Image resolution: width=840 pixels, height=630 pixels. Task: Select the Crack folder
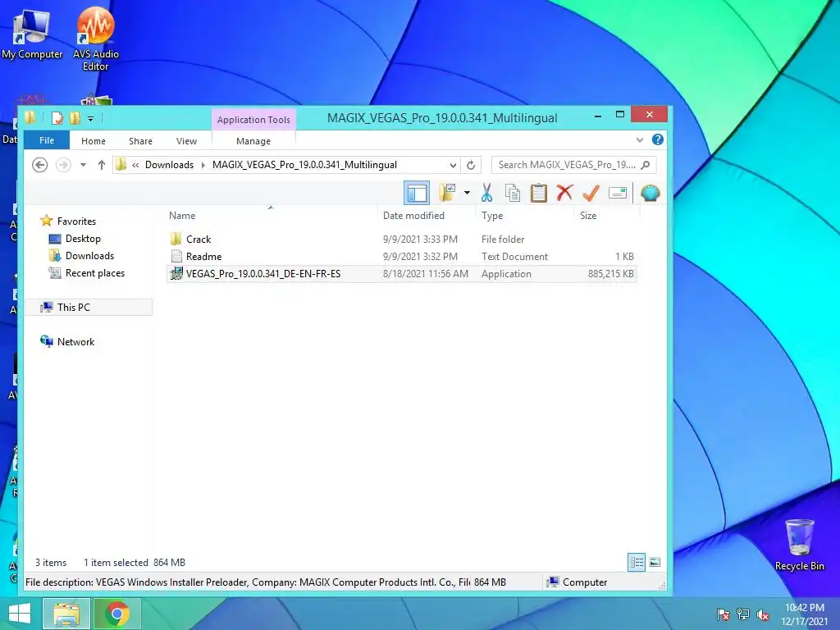[x=199, y=240]
